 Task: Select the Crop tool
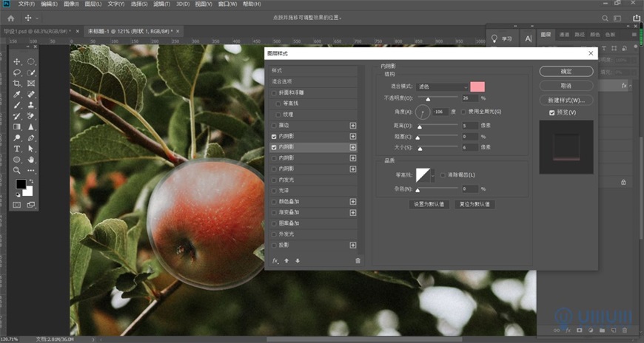pos(17,84)
